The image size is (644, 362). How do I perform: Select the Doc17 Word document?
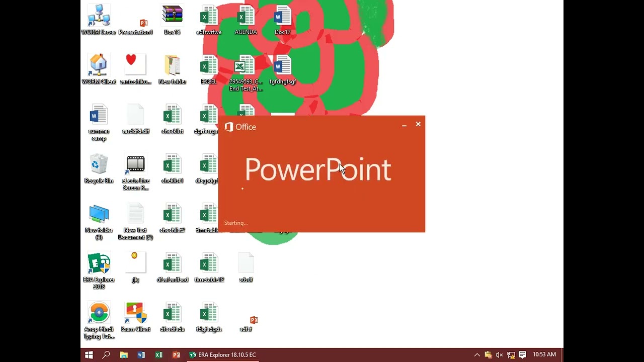point(282,20)
